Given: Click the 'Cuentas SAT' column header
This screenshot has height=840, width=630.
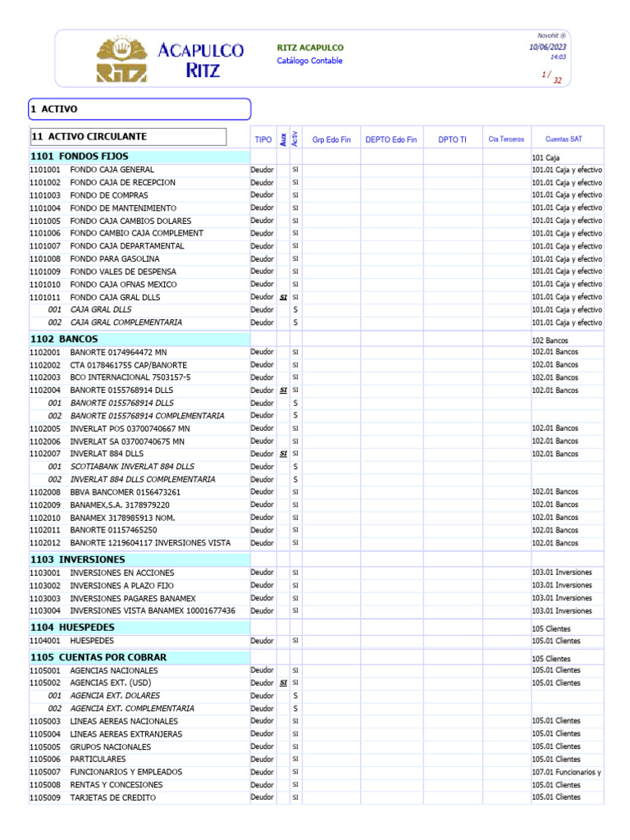Looking at the screenshot, I should coord(564,139).
